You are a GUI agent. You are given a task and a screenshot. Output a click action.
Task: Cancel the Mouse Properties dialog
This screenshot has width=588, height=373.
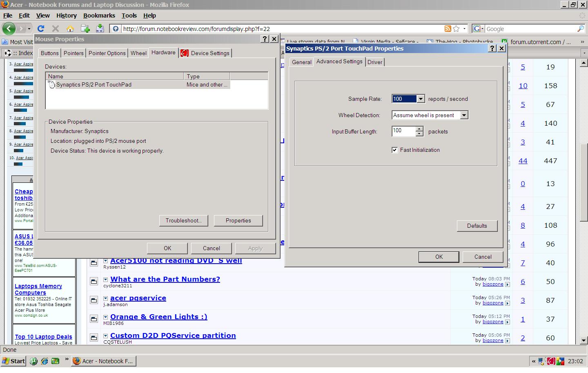(x=212, y=248)
